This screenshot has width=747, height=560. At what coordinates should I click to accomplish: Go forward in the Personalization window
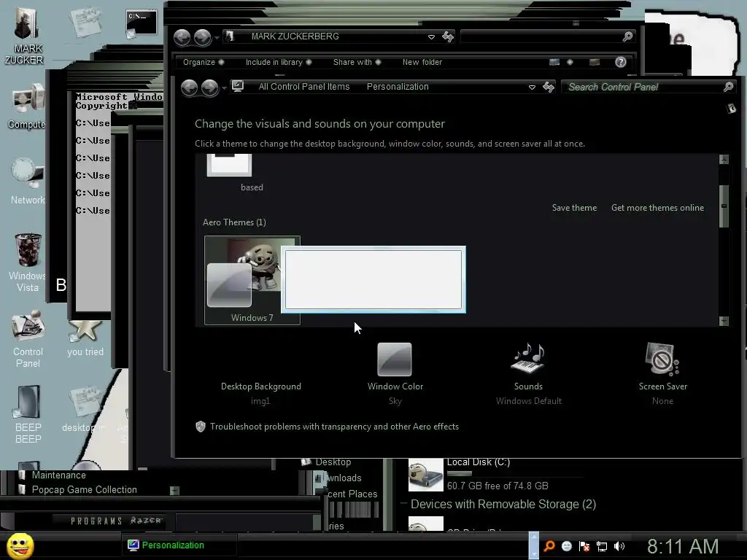(210, 87)
